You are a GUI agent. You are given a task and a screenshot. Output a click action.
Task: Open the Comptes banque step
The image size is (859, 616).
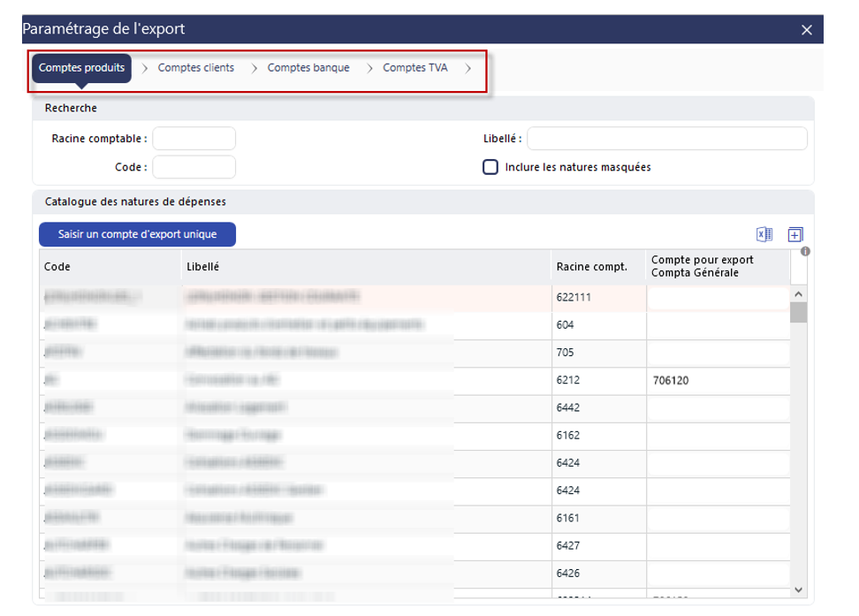coord(308,68)
